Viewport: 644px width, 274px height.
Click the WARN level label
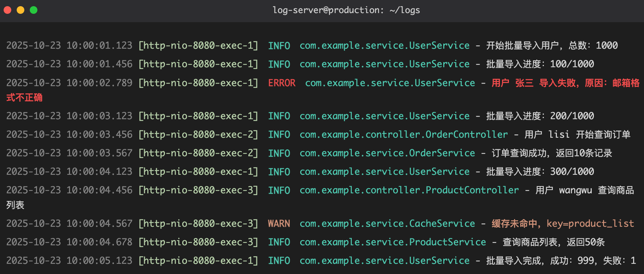point(279,223)
